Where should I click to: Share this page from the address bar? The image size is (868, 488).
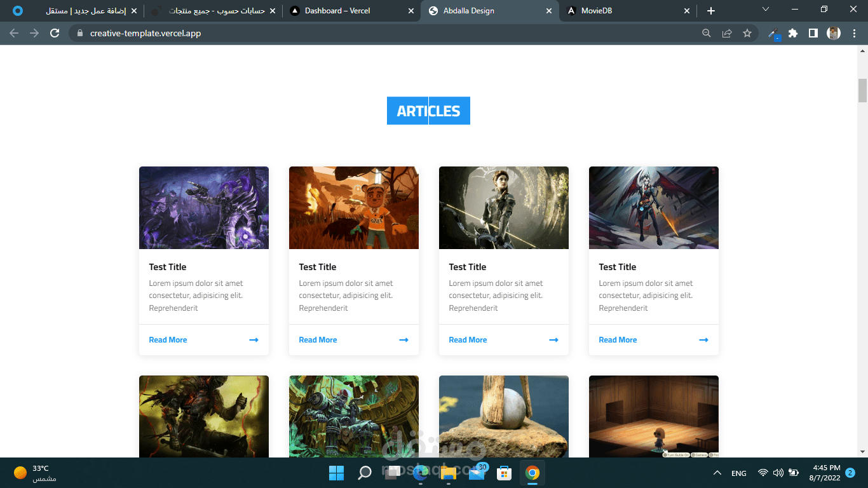pyautogui.click(x=727, y=33)
